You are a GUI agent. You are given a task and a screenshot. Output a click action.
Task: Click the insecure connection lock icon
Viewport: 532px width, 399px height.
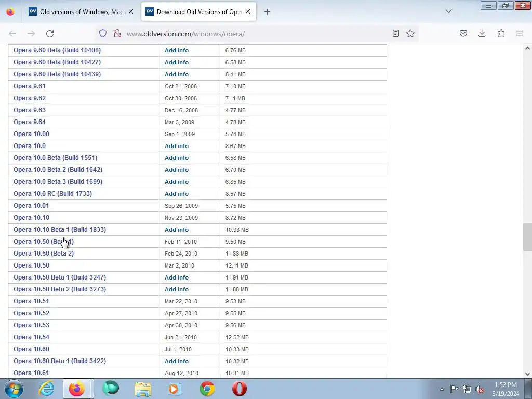pos(117,33)
